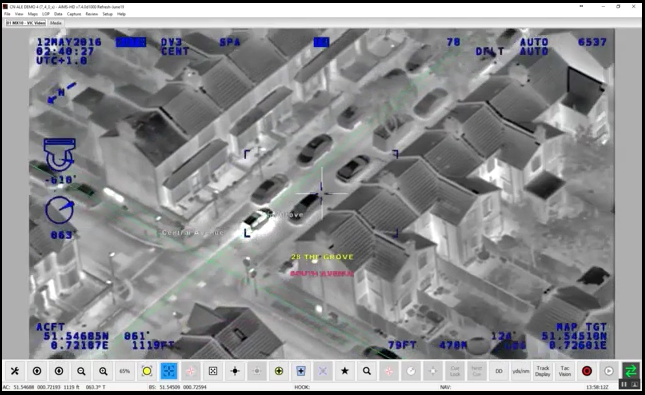Click the black crosshair center icon

point(235,371)
